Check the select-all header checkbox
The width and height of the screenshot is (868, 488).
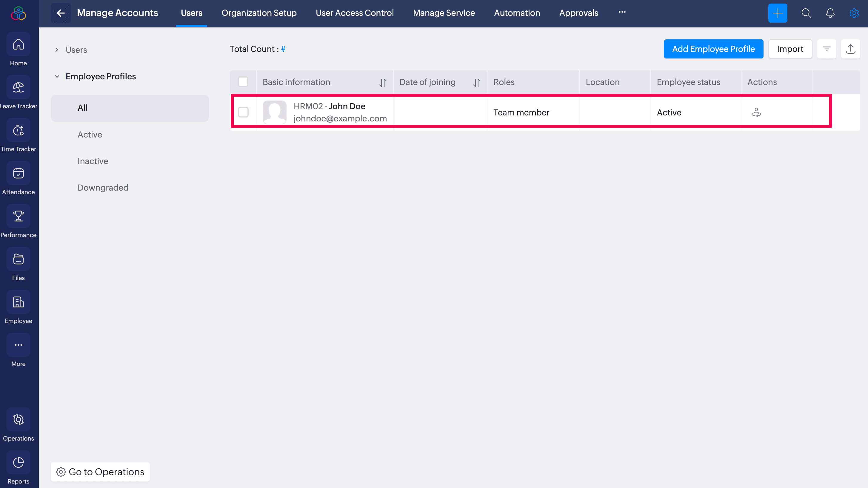pyautogui.click(x=243, y=82)
